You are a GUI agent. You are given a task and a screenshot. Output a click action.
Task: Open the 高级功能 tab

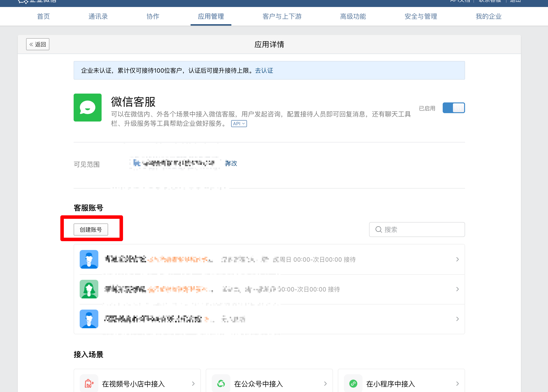pyautogui.click(x=353, y=17)
